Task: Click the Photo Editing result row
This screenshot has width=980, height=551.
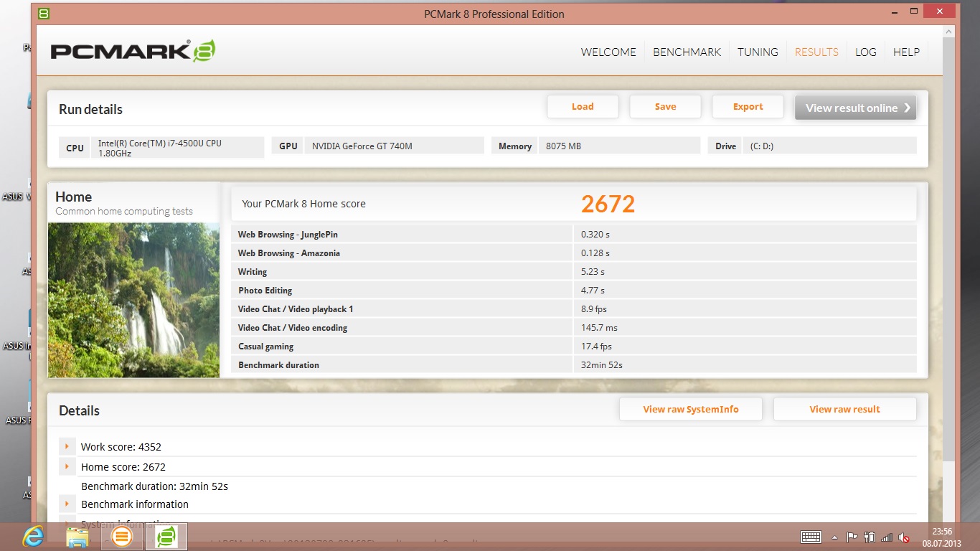Action: 574,290
